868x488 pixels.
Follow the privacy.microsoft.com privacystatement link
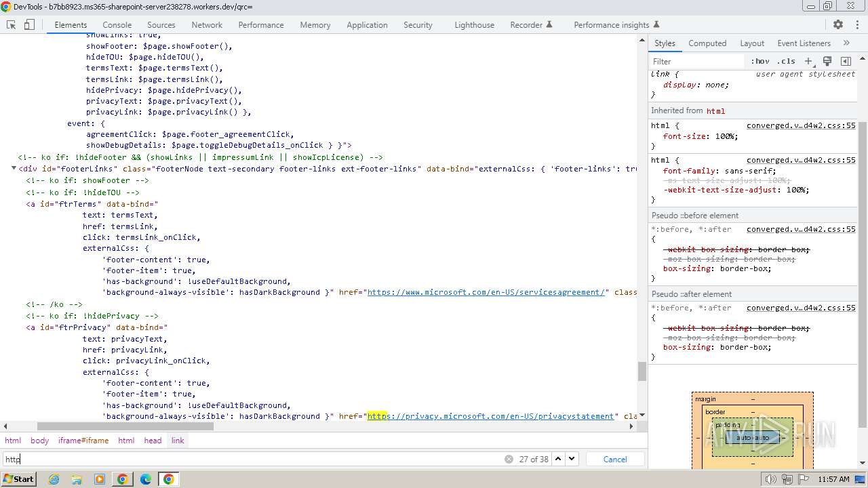point(491,416)
